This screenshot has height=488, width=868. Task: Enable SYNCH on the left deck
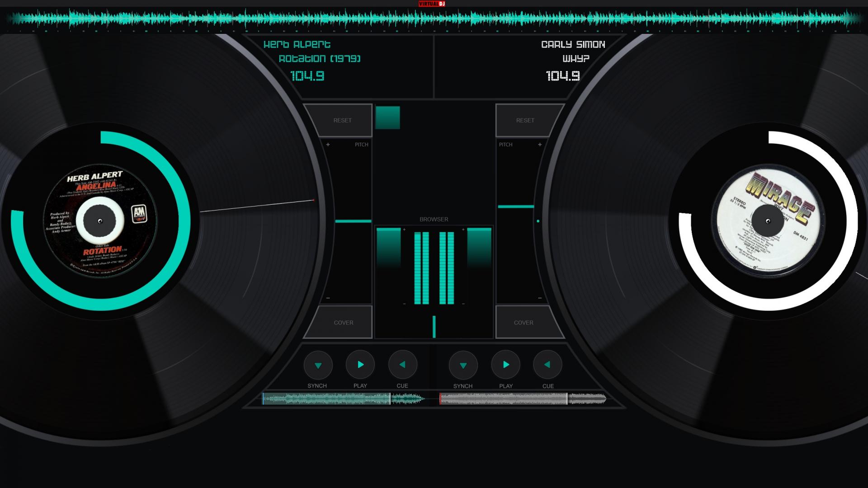[318, 364]
